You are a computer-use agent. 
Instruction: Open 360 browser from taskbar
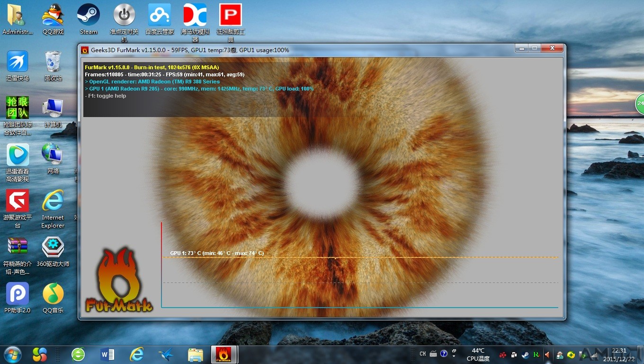coord(78,354)
